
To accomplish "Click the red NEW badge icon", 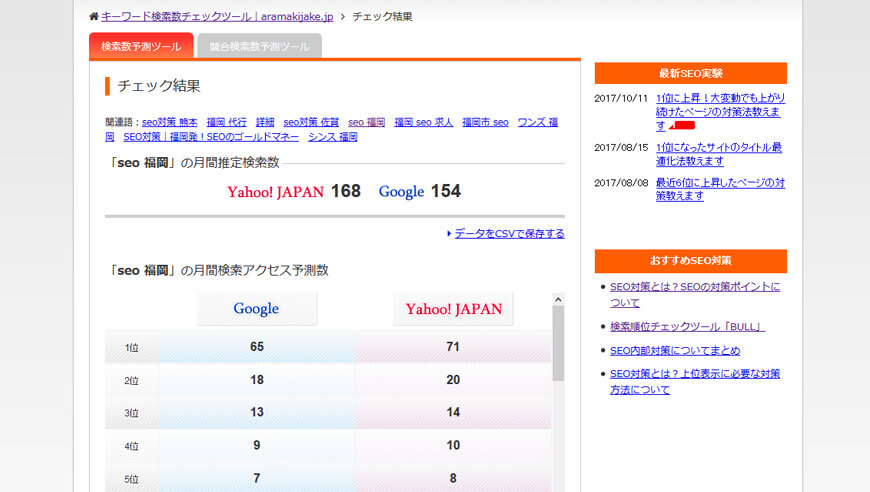I will click(682, 126).
